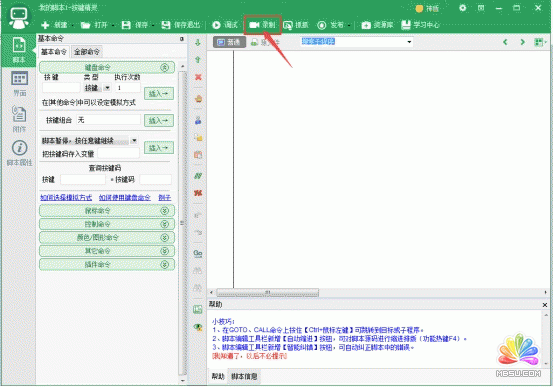The width and height of the screenshot is (553, 387).
Task: Click the 发布 publish button
Action: [x=330, y=25]
